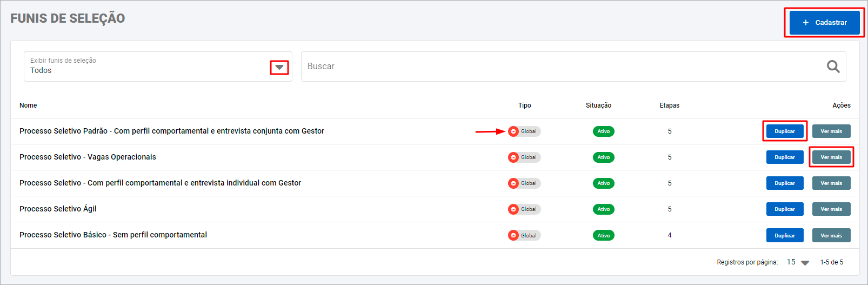
Task: Click the Situação column header
Action: click(598, 105)
